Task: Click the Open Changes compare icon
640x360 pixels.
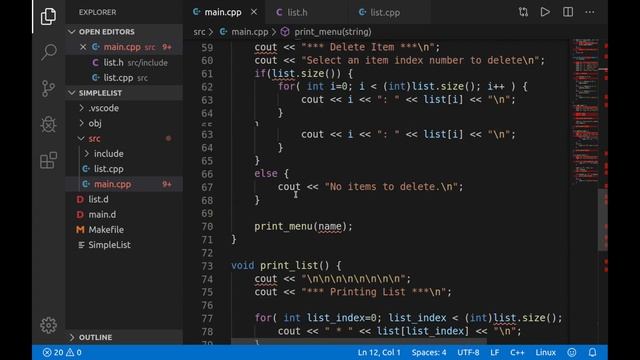Action: 523,12
